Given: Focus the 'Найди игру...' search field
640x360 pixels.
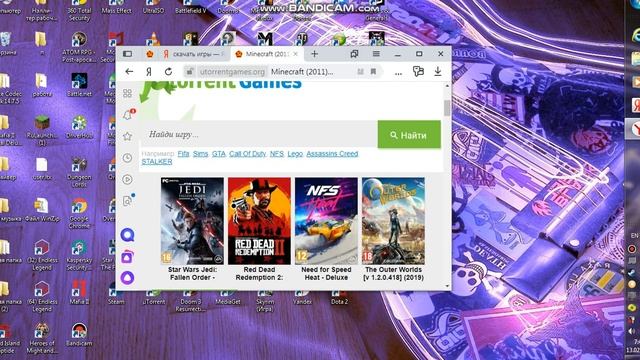Looking at the screenshot, I should click(x=259, y=134).
